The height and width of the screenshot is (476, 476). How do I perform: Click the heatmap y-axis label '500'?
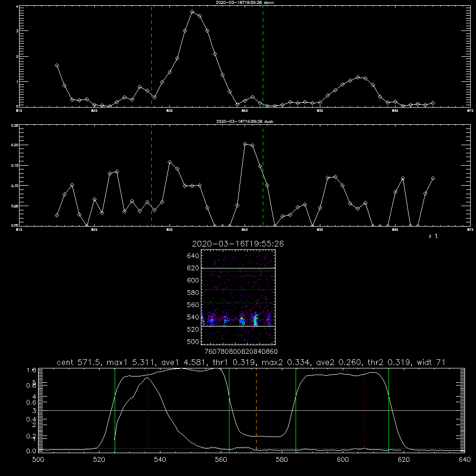[193, 342]
